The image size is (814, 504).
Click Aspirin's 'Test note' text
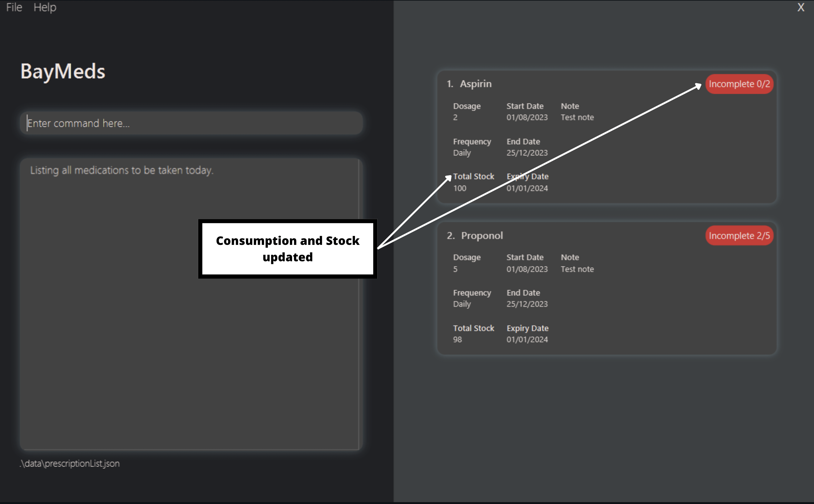tap(577, 117)
